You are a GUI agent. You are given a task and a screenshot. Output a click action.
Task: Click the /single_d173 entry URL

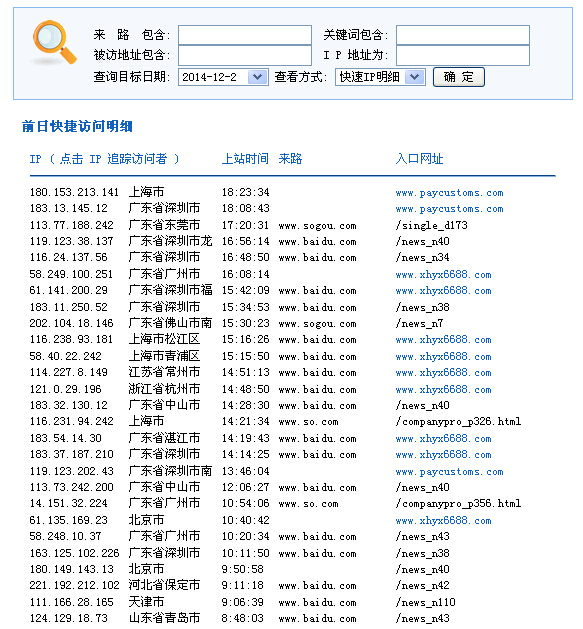pyautogui.click(x=432, y=225)
